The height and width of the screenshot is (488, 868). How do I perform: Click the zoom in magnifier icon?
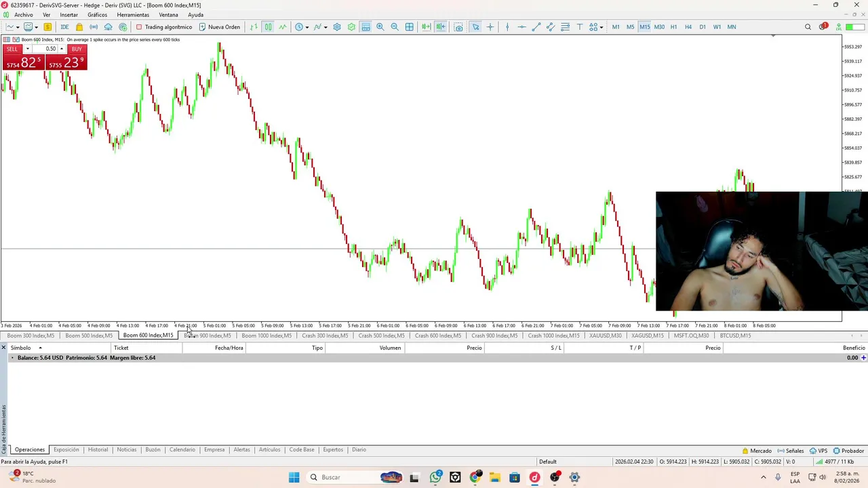coord(380,27)
